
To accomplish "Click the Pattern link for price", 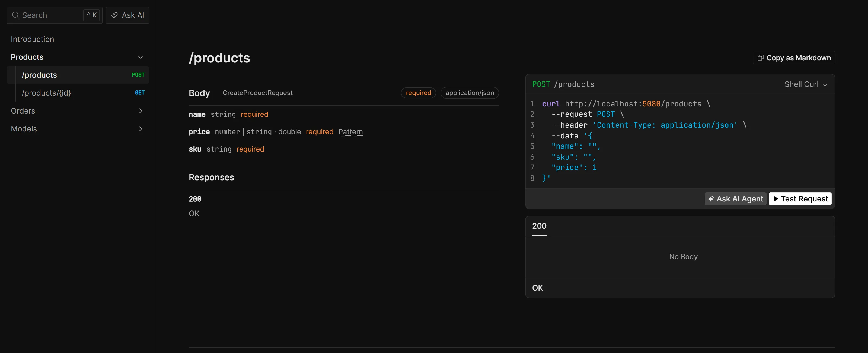I will click(350, 132).
